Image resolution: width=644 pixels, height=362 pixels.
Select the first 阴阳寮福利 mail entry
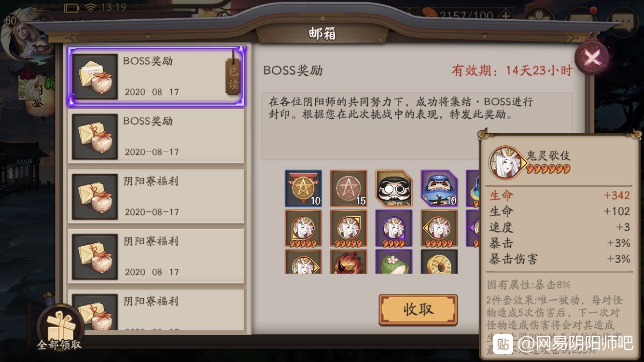point(156,196)
